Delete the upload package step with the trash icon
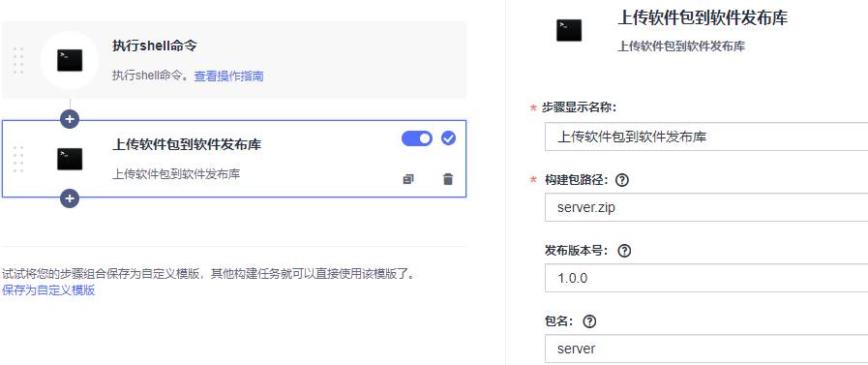The height and width of the screenshot is (365, 868). 448,179
